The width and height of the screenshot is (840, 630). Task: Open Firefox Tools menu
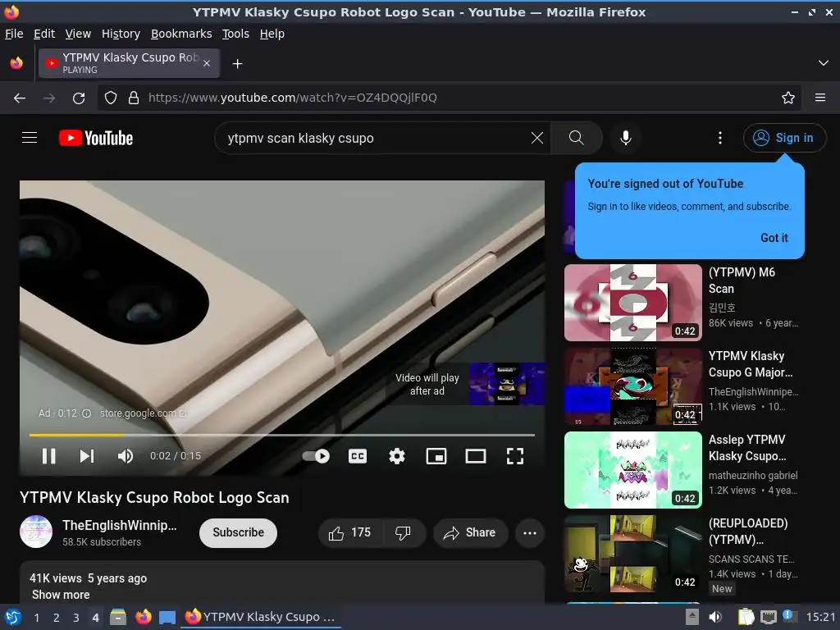pos(235,34)
